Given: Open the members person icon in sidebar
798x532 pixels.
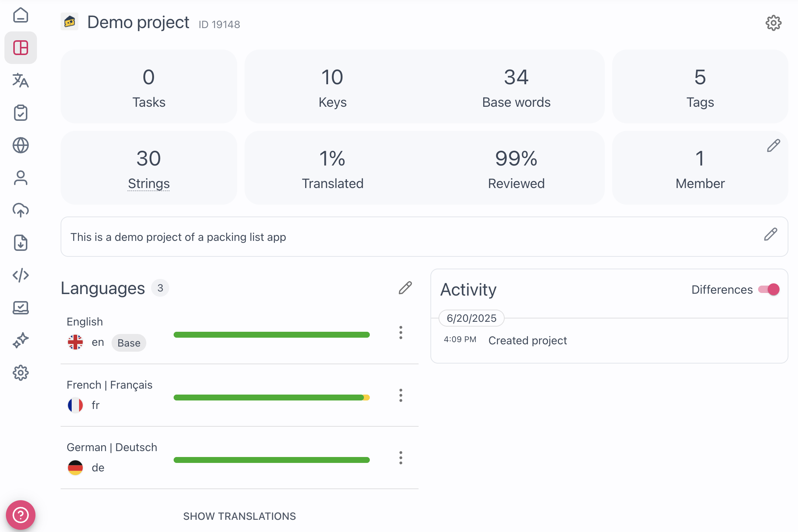Looking at the screenshot, I should (x=21, y=178).
